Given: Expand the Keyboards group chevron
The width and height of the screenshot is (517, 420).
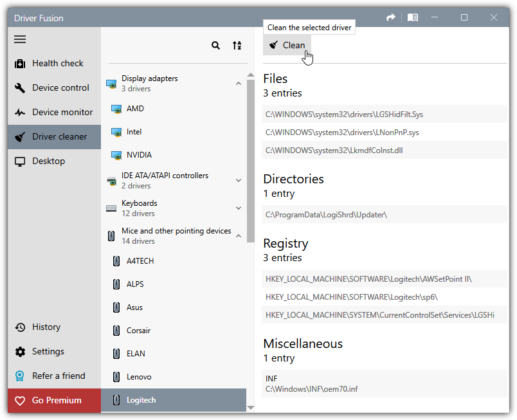Looking at the screenshot, I should (x=239, y=208).
